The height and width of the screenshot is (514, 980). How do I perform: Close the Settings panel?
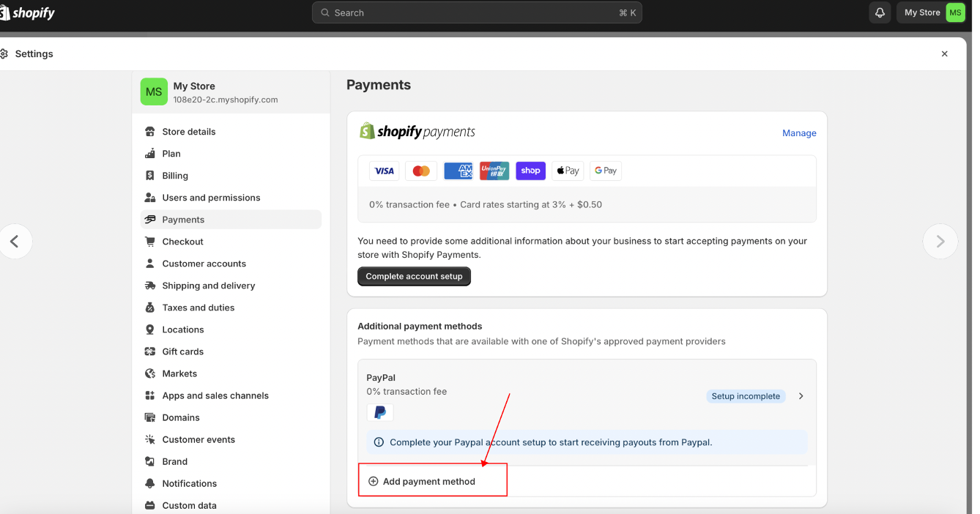(944, 54)
